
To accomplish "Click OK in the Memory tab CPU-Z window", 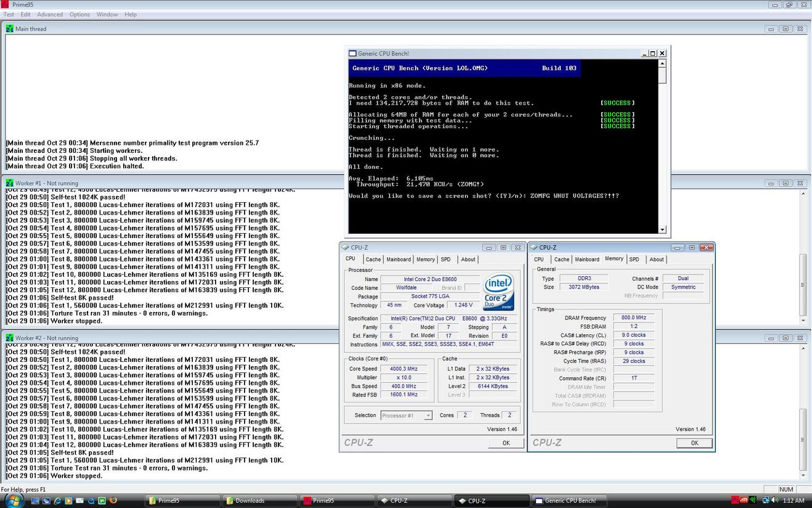I will [x=694, y=443].
